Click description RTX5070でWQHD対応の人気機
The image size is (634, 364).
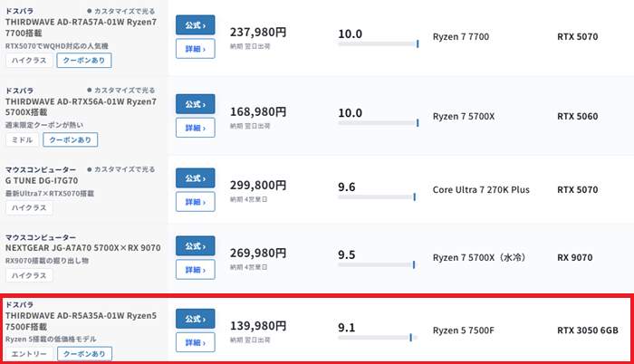tap(56, 46)
